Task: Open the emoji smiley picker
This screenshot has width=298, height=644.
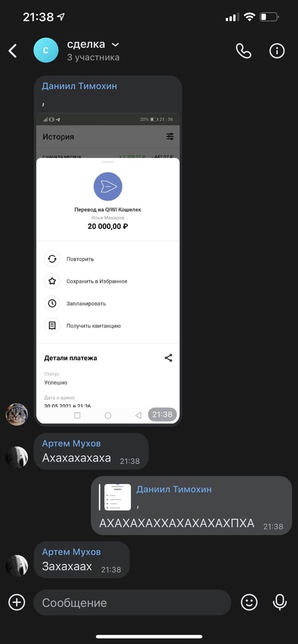Action: click(x=249, y=602)
